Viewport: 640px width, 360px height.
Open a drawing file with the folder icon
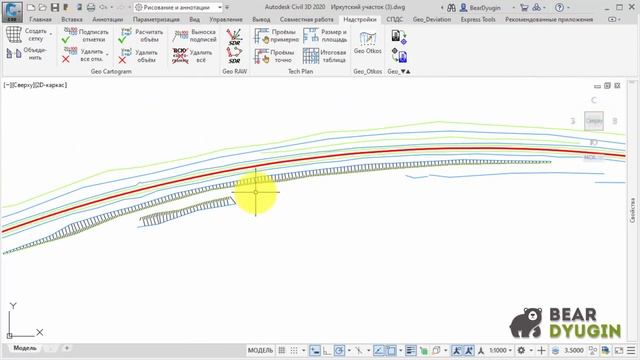[42, 7]
